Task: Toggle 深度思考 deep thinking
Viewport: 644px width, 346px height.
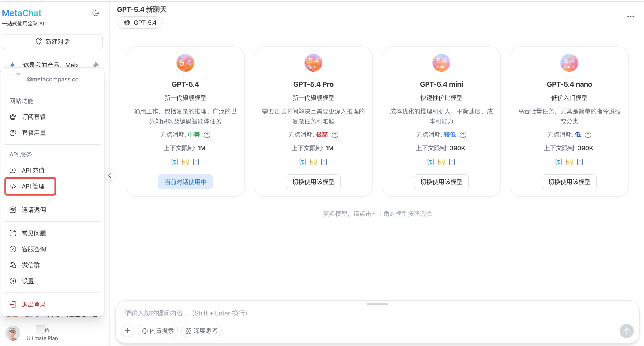Action: (x=202, y=331)
